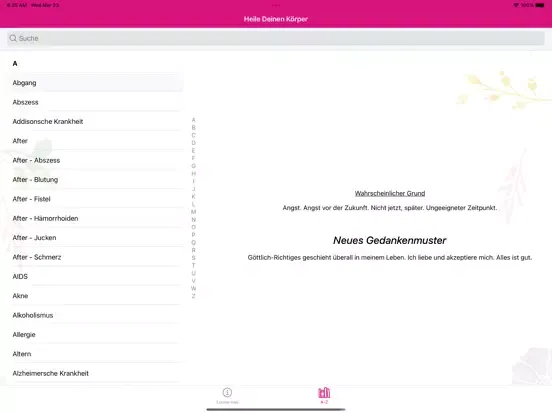Open After - Hämorrhoiden entry
The image size is (552, 414).
[96, 218]
